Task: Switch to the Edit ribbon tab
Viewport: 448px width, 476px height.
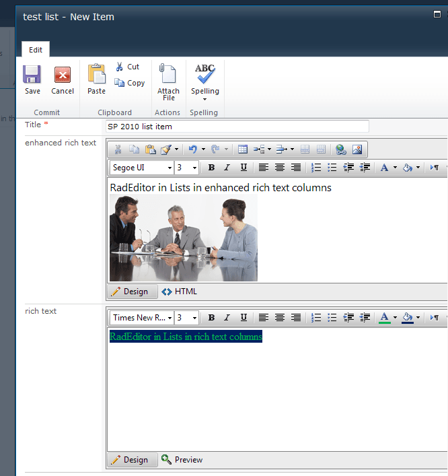Action: click(x=36, y=50)
